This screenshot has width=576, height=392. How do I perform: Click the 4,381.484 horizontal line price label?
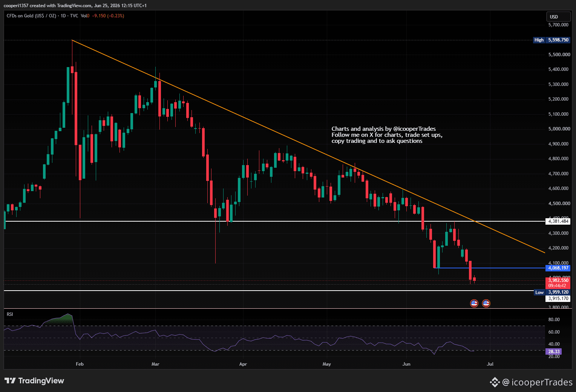click(x=558, y=221)
